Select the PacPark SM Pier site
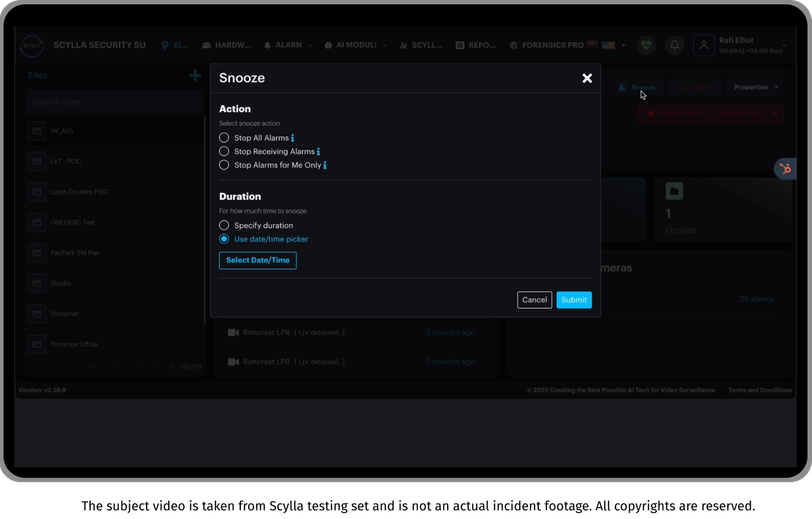Image resolution: width=812 pixels, height=519 pixels. click(114, 253)
